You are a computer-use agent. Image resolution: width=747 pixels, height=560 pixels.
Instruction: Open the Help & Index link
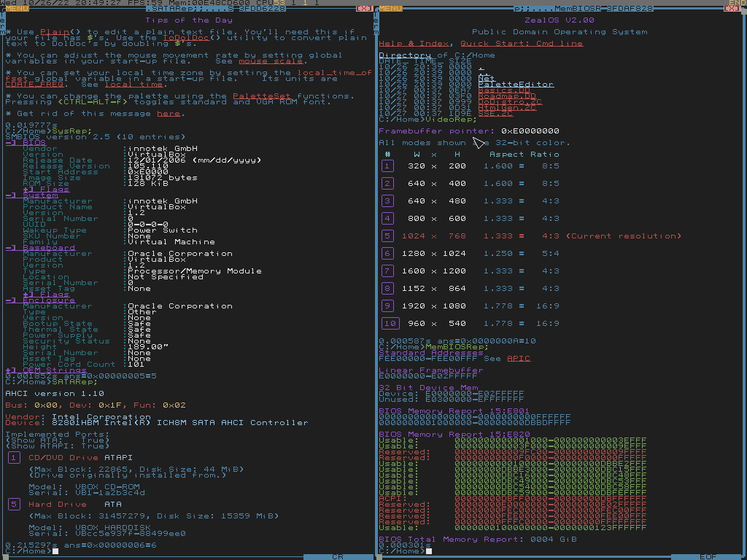pos(414,43)
